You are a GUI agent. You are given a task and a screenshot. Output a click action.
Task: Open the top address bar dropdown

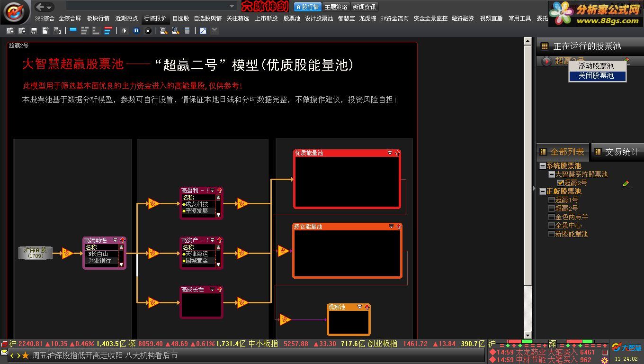tap(232, 7)
